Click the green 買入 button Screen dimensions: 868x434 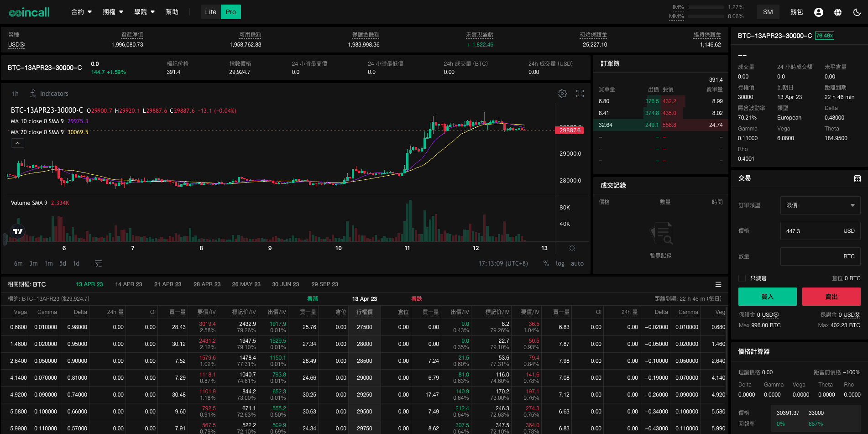pos(768,297)
